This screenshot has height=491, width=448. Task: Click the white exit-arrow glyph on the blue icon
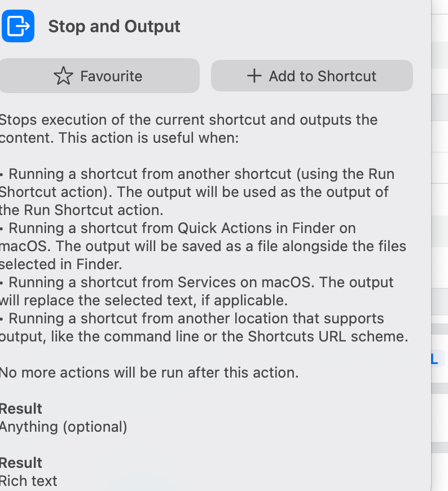point(18,25)
